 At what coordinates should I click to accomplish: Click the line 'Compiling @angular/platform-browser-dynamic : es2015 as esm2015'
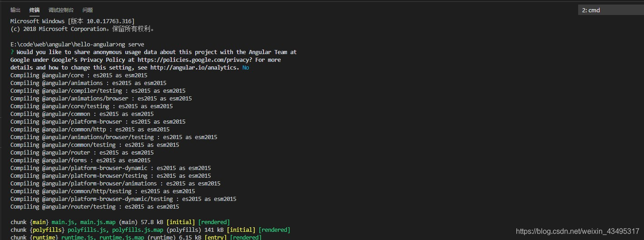tap(111, 168)
